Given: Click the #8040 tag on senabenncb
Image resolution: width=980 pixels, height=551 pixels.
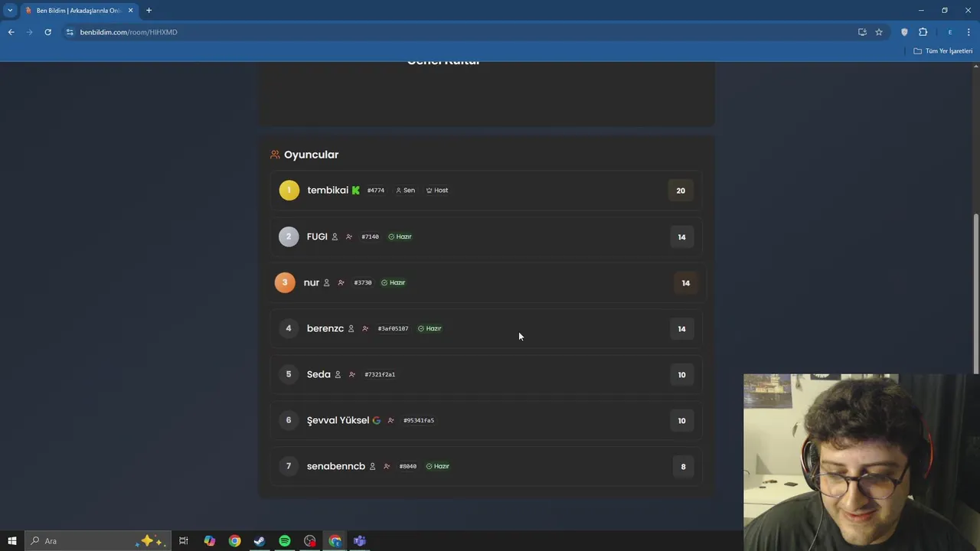Looking at the screenshot, I should (x=408, y=466).
